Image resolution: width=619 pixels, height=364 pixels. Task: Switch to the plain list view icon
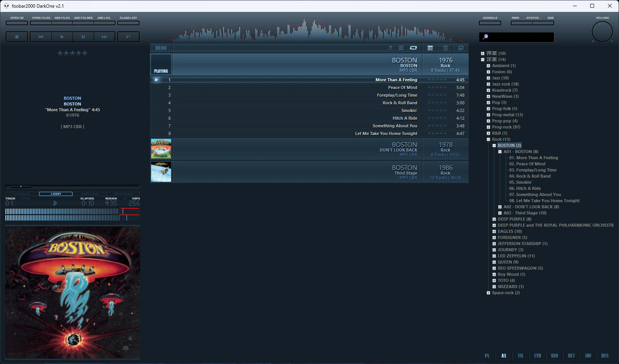445,48
